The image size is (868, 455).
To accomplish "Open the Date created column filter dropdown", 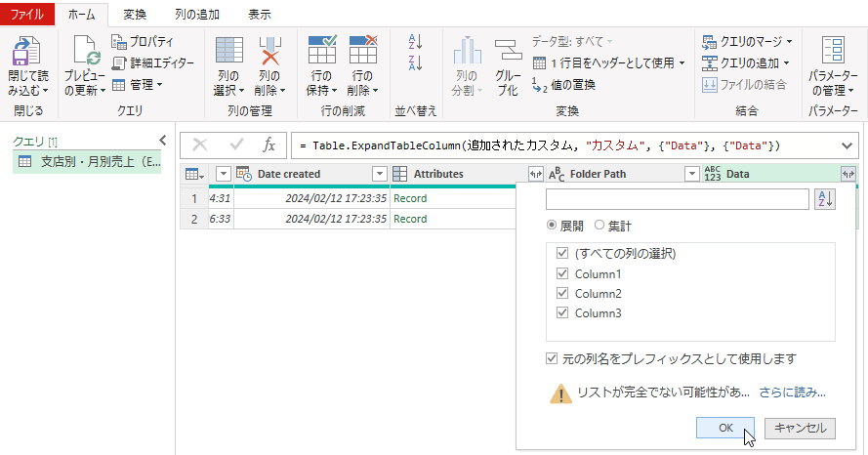I will coord(380,174).
